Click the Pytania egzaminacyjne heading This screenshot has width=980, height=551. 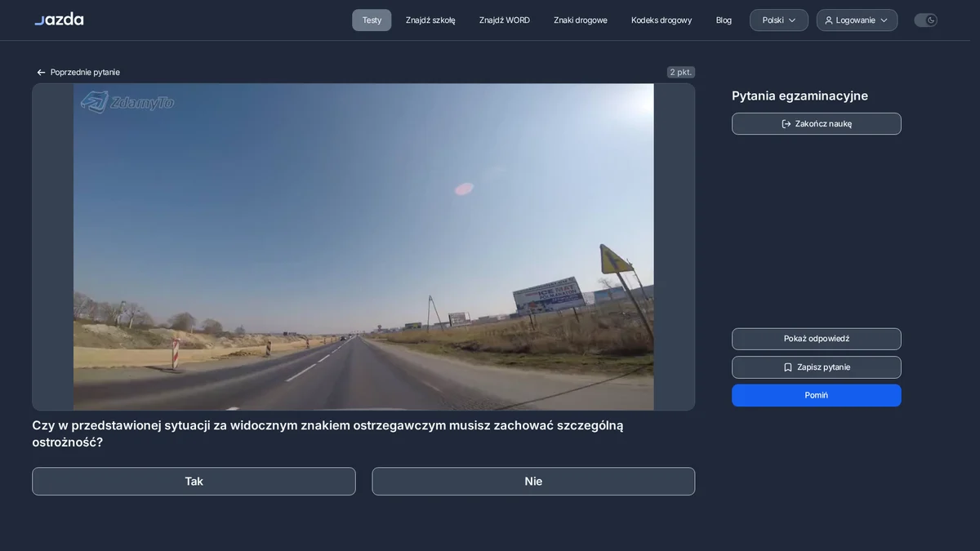coord(800,96)
